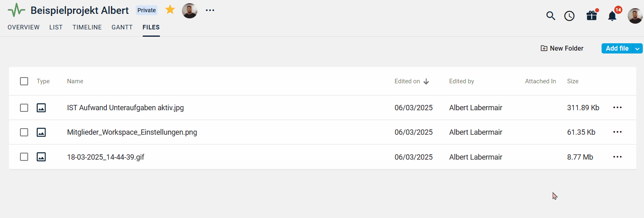
Task: Open the time tracking clock icon
Action: pyautogui.click(x=569, y=16)
